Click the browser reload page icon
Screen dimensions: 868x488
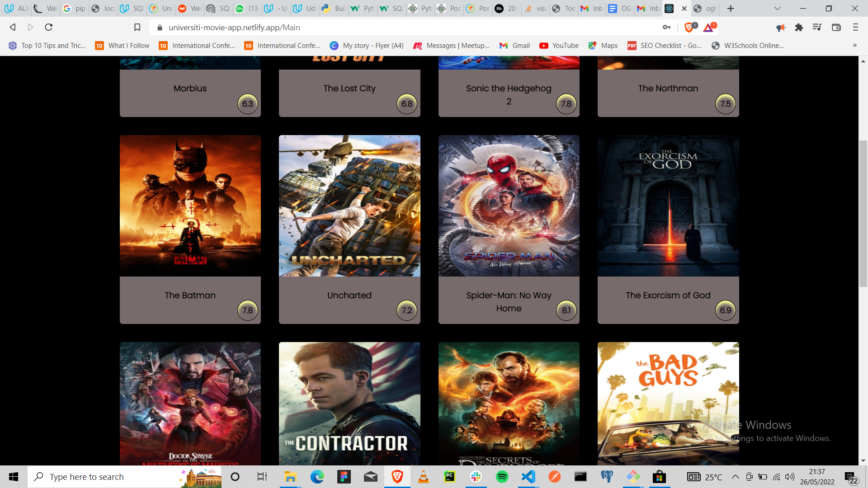[x=49, y=27]
